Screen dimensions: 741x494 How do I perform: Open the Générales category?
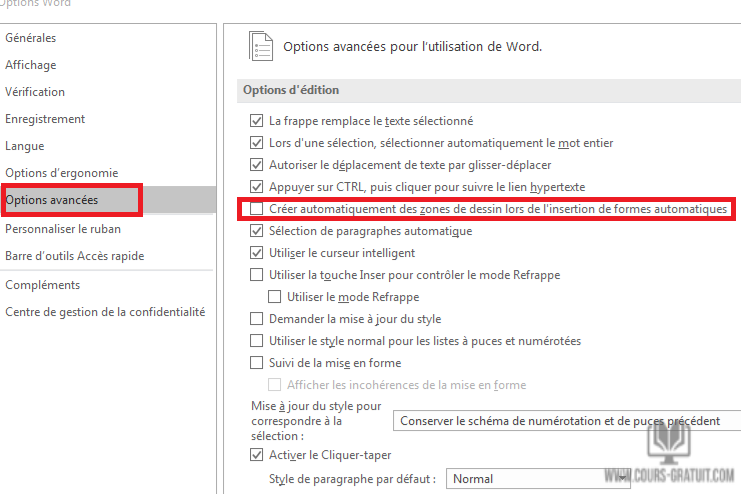click(x=31, y=38)
